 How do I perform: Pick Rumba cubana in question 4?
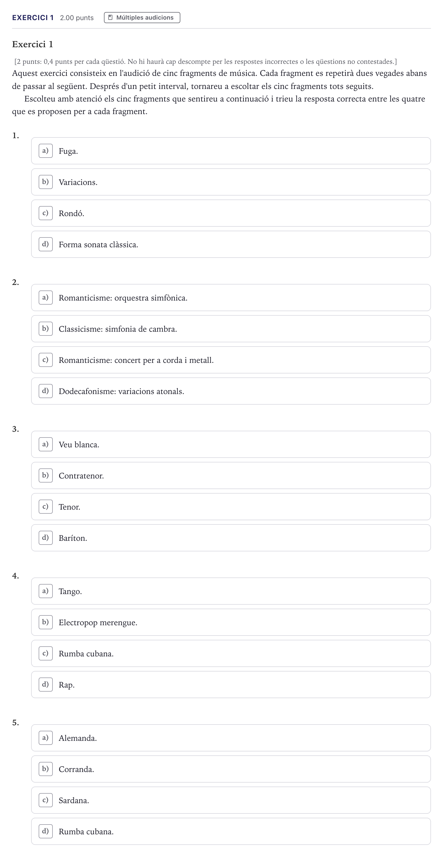(x=231, y=653)
